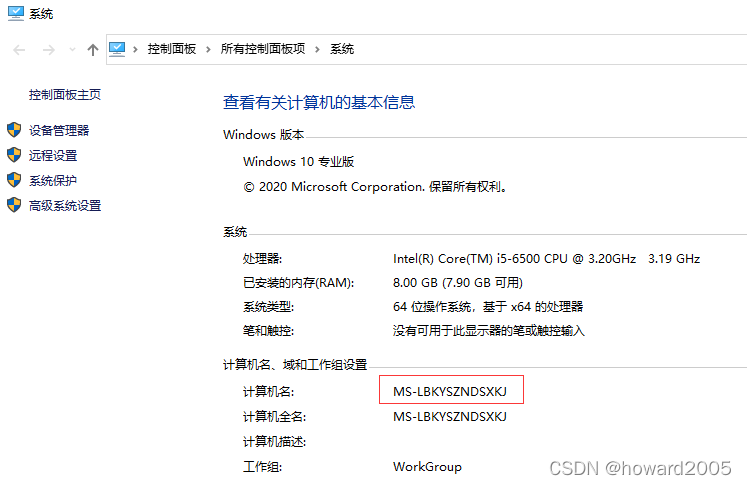Expand chevron after 控制面板 breadcrumb

click(208, 49)
